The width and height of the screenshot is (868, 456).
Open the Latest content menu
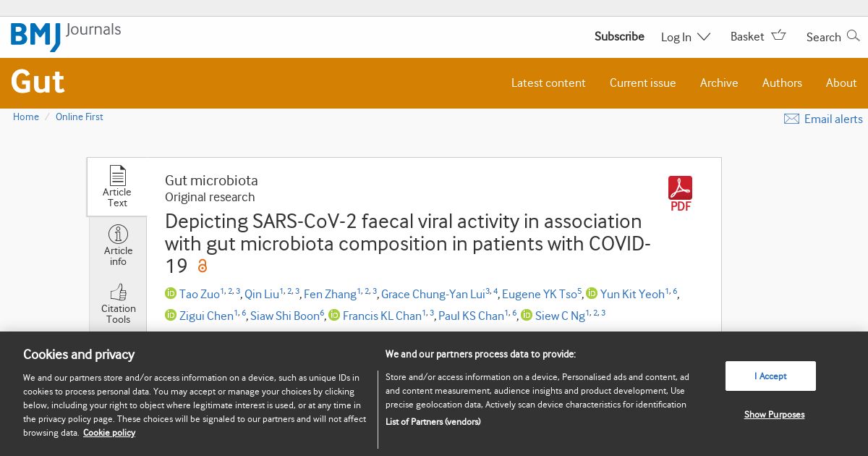pyautogui.click(x=548, y=83)
